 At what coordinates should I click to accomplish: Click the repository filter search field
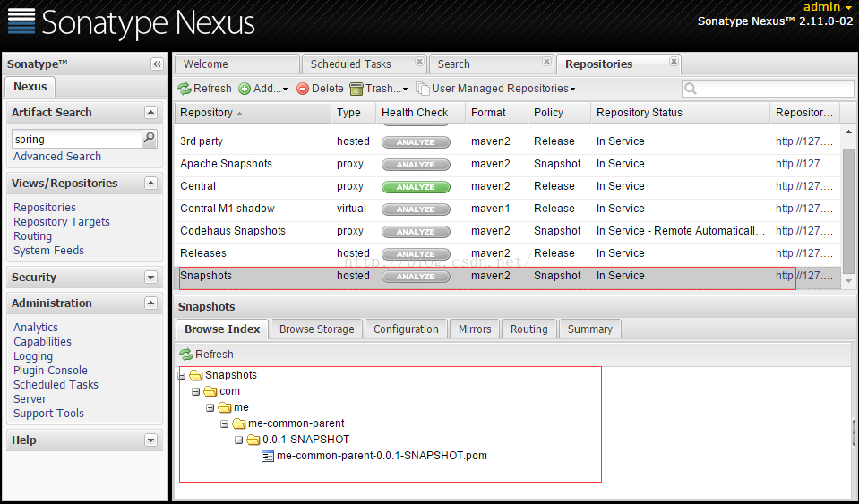[x=768, y=89]
